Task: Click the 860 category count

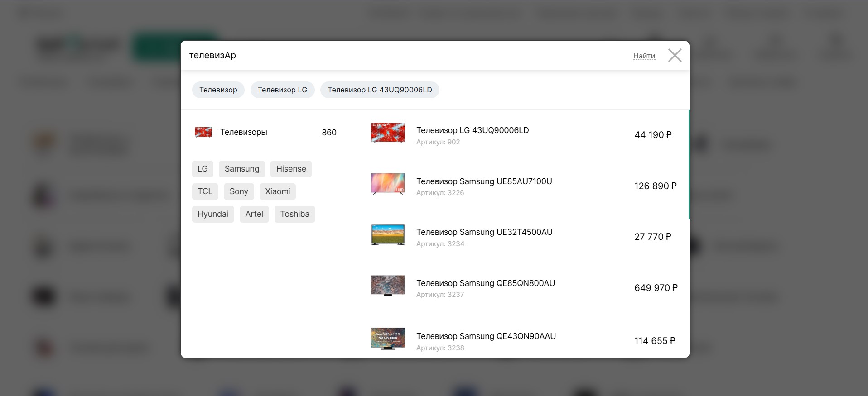Action: coord(329,133)
